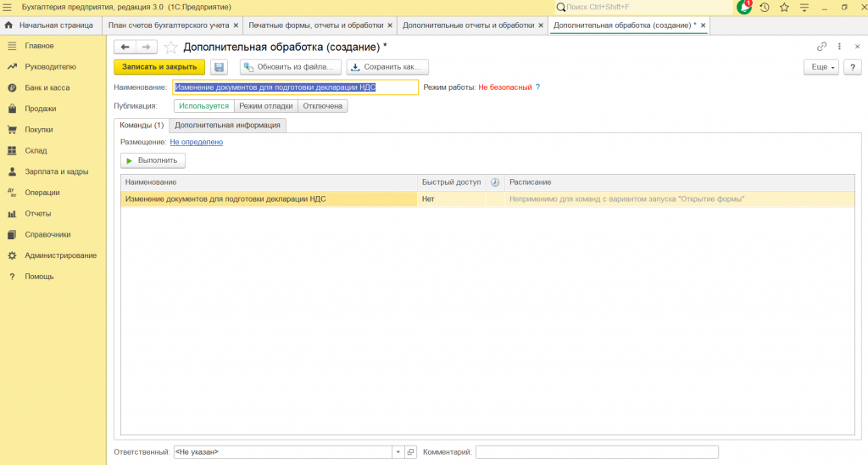Click the blue question mark hint

pyautogui.click(x=537, y=87)
